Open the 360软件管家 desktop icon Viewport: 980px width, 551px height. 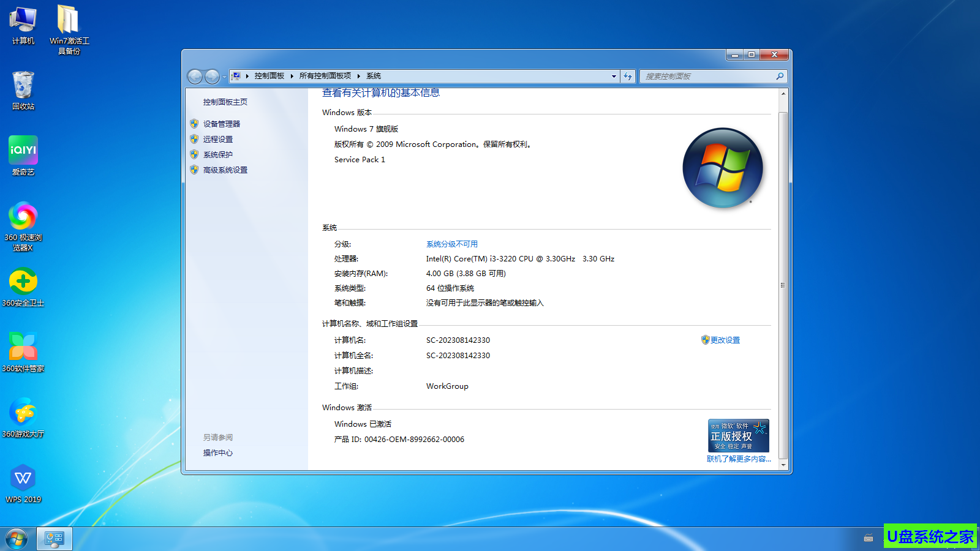[x=23, y=347]
